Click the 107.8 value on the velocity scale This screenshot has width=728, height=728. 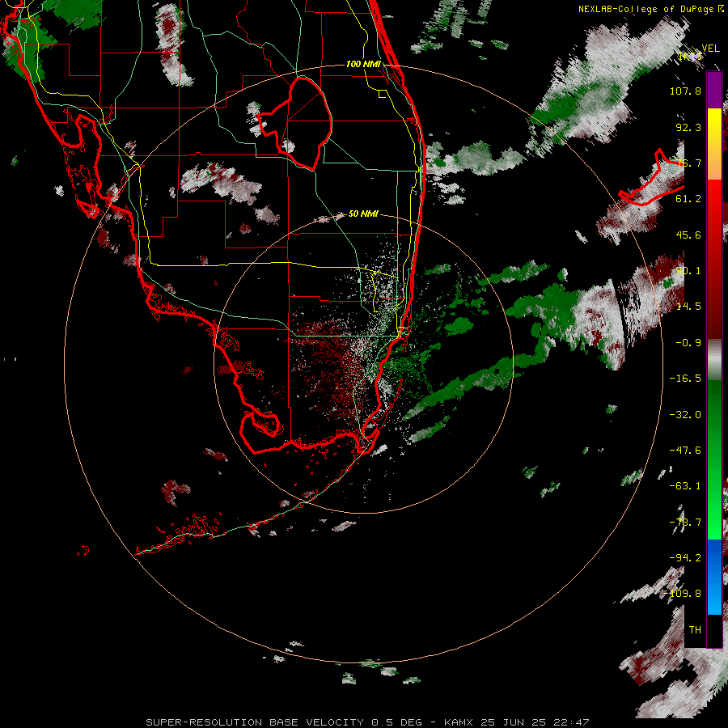pyautogui.click(x=685, y=91)
